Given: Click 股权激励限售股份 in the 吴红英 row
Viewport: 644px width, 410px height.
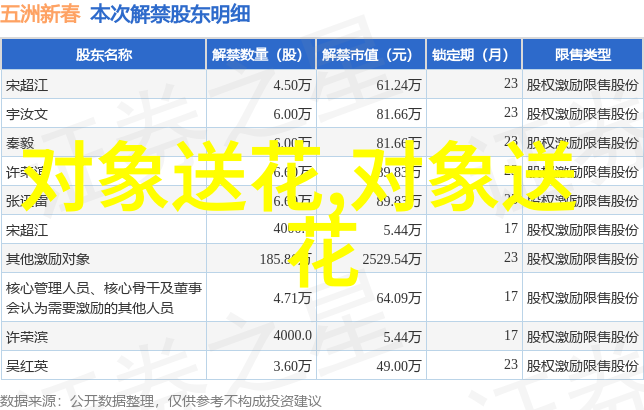Looking at the screenshot, I should [583, 366].
